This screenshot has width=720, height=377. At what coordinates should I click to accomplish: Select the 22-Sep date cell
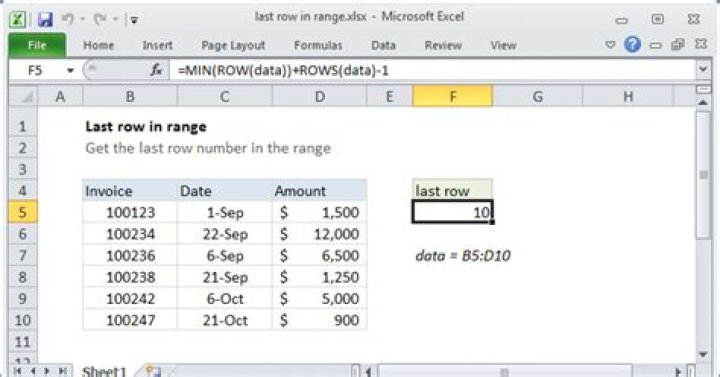pyautogui.click(x=225, y=234)
